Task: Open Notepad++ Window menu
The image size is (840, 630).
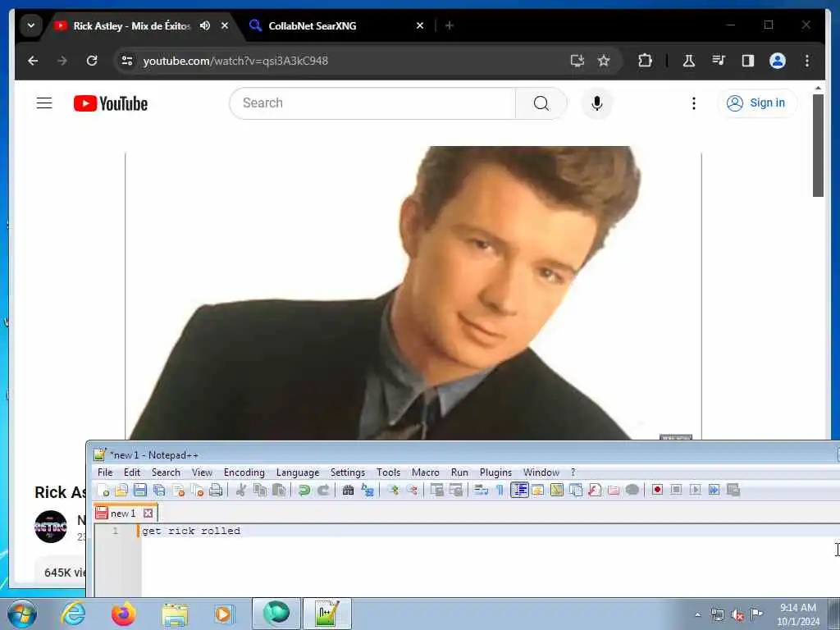Action: (541, 472)
